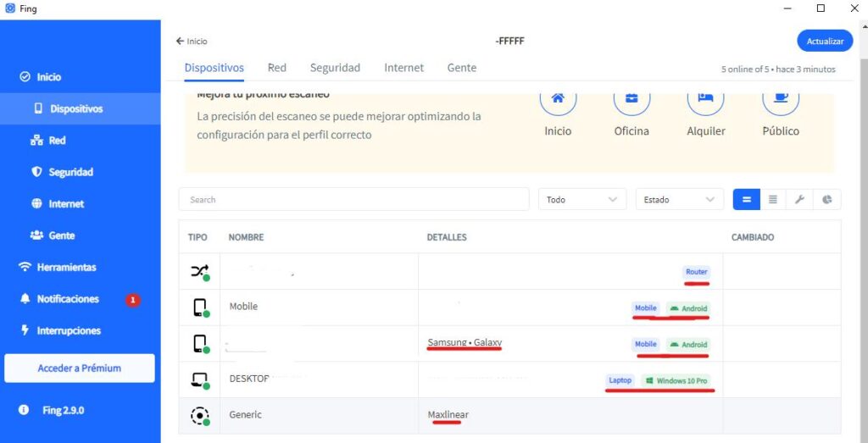Click the CAMBIADO column header

coord(753,237)
